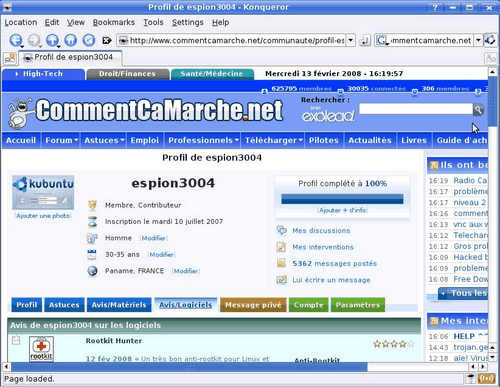Open the Actualités navigation link
Image resolution: width=500 pixels, height=387 pixels.
tap(370, 140)
